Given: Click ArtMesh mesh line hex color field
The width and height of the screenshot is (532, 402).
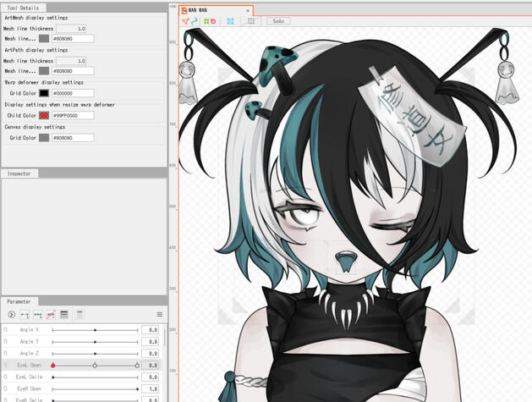Looking at the screenshot, I should coord(73,38).
